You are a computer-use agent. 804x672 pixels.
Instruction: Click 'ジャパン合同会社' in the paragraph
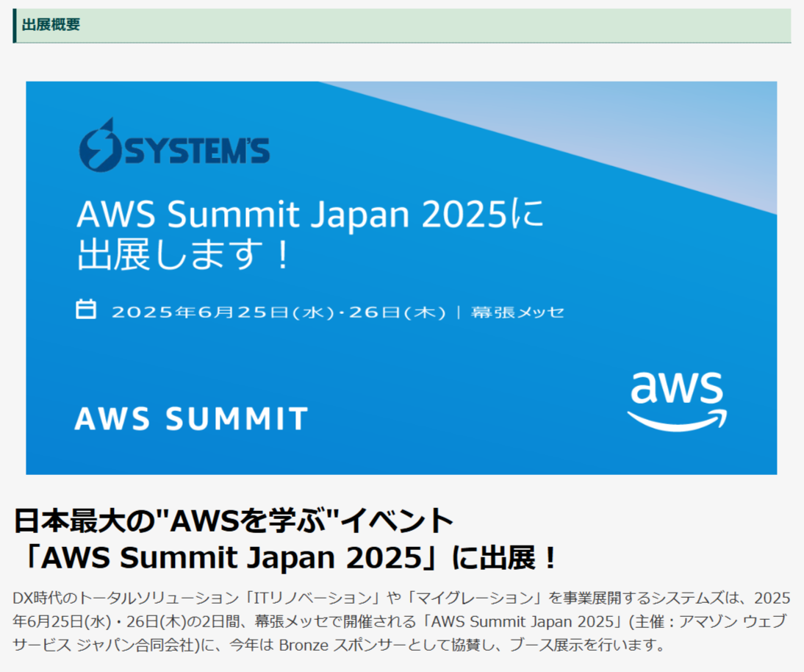click(x=137, y=645)
